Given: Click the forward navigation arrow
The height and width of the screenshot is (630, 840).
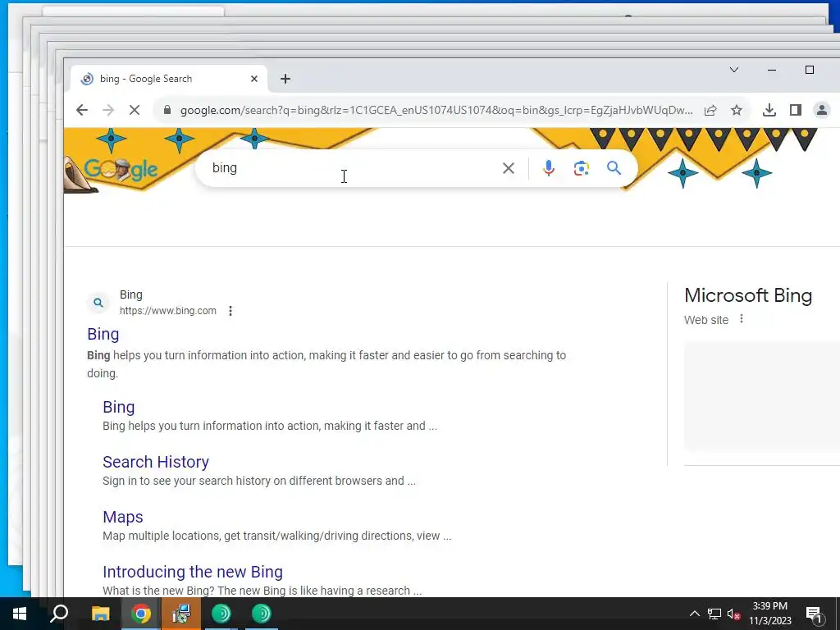Looking at the screenshot, I should pyautogui.click(x=107, y=111).
